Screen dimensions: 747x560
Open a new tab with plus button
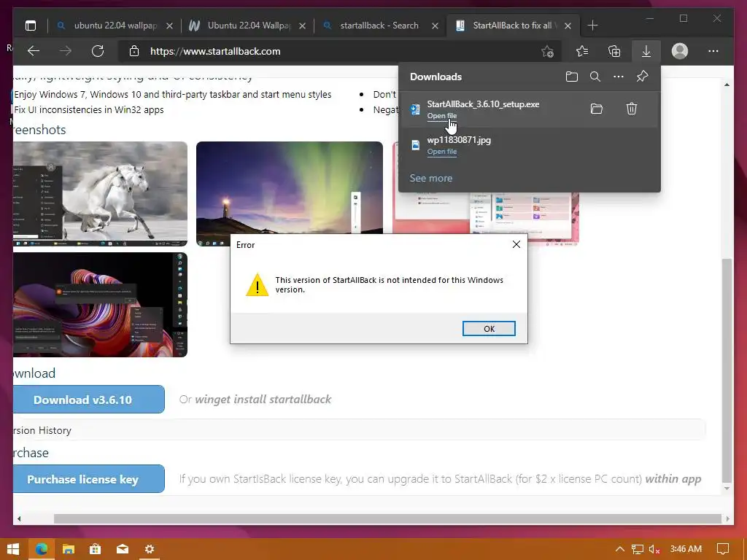click(592, 26)
